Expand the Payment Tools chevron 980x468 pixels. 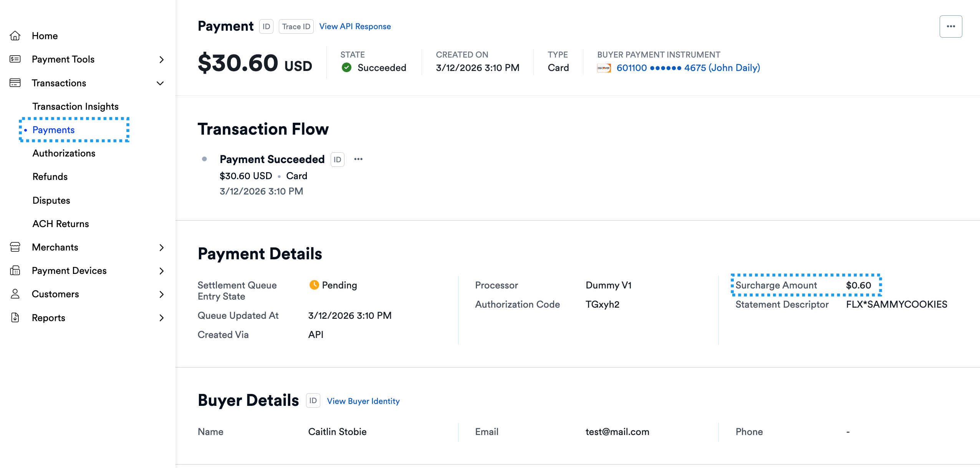161,59
